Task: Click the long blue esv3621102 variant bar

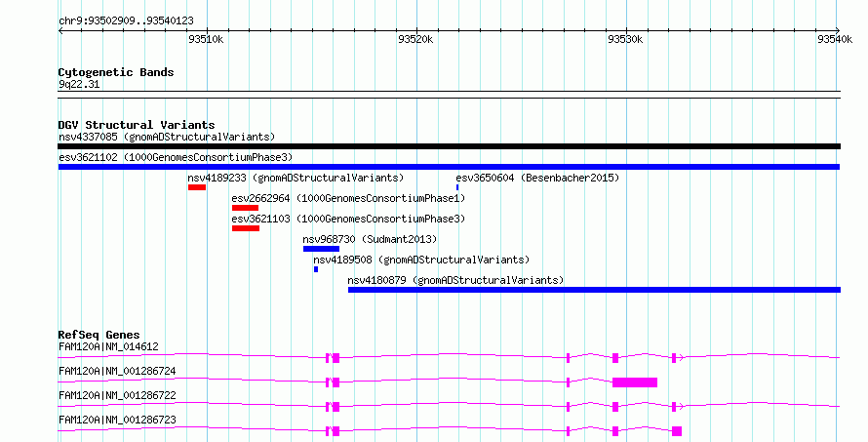Action: pos(449,167)
